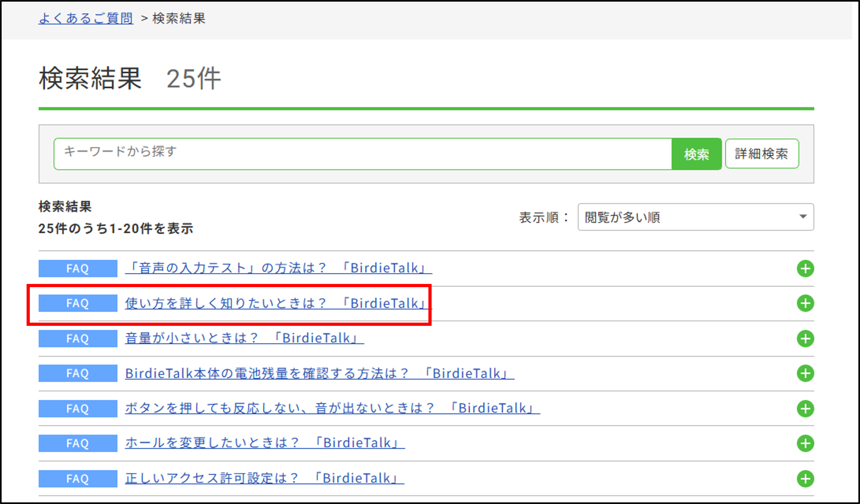Screen dimensions: 860x504
Task: Click the 25件のうち1-20件を表示 text
Action: pos(116,229)
